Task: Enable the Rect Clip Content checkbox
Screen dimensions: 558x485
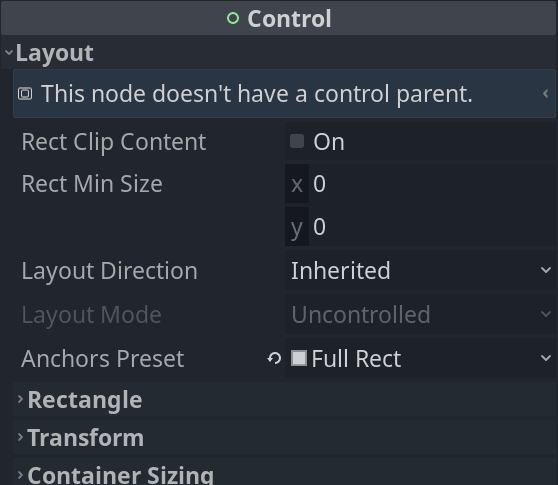Action: click(297, 141)
